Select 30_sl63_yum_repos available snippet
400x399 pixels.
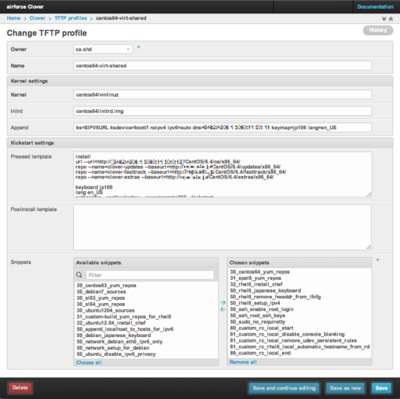[x=101, y=298]
